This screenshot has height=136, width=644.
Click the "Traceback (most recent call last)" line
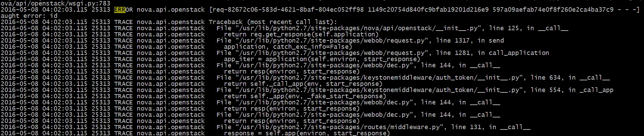[x=273, y=22]
